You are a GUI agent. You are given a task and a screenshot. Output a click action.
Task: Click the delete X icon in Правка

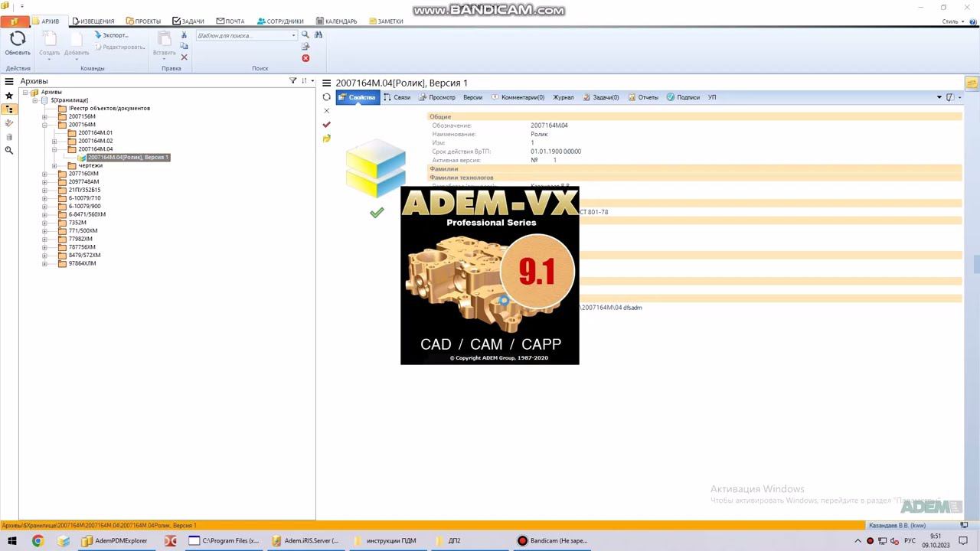[x=184, y=57]
